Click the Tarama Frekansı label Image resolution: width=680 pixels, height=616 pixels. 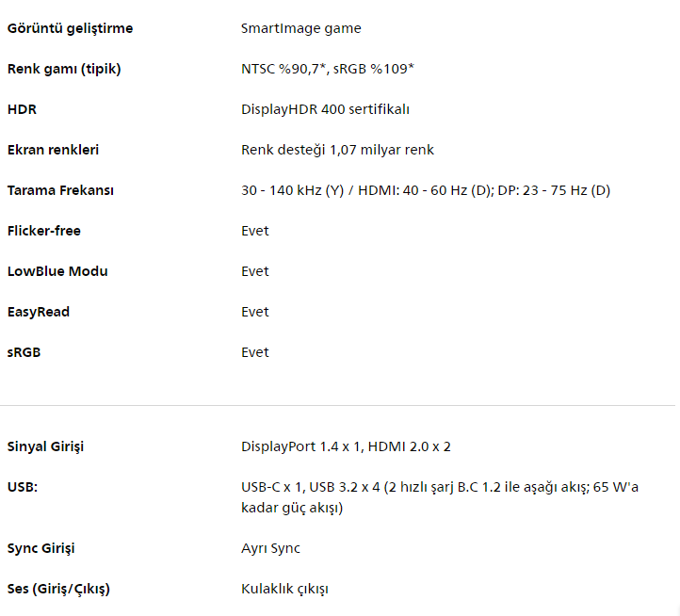coord(60,190)
